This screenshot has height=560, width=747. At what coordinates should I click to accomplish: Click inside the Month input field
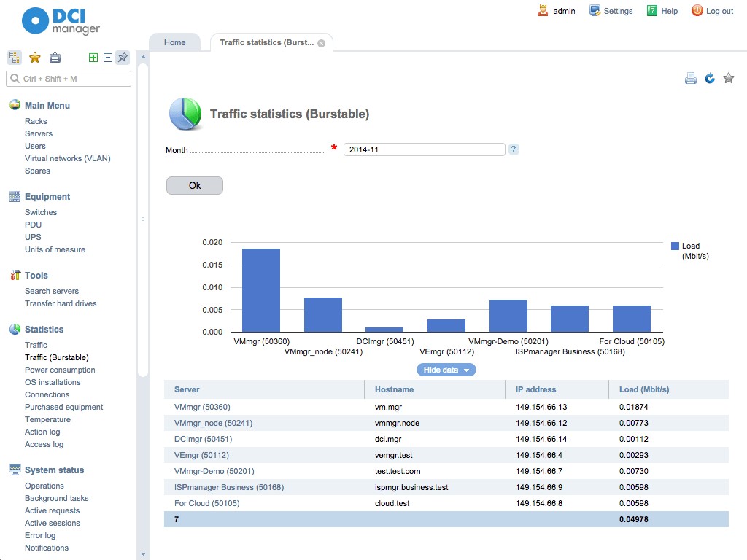(x=423, y=149)
